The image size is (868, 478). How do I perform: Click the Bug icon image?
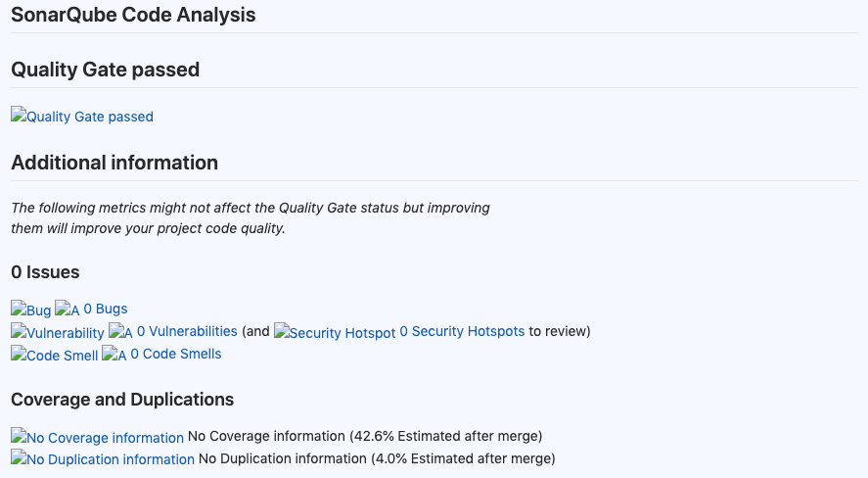pyautogui.click(x=31, y=311)
